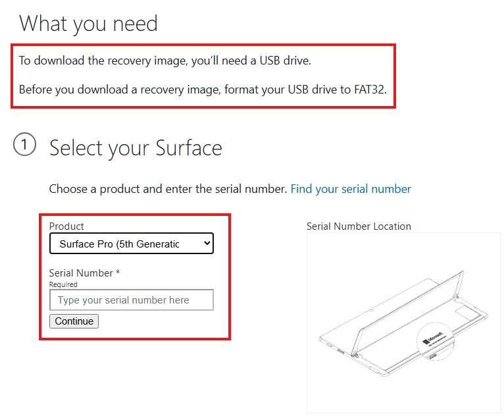Click the Serial Number Location diagram image

tap(403, 323)
